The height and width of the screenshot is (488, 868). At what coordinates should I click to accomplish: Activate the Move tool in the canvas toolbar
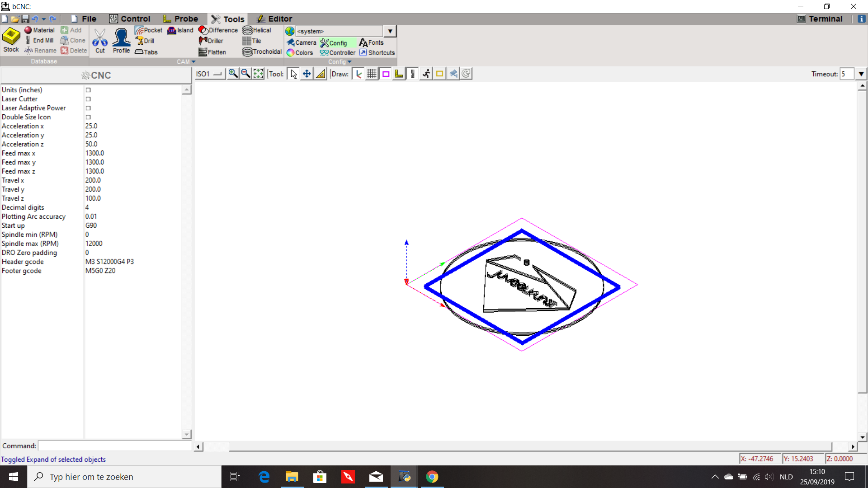(x=306, y=73)
